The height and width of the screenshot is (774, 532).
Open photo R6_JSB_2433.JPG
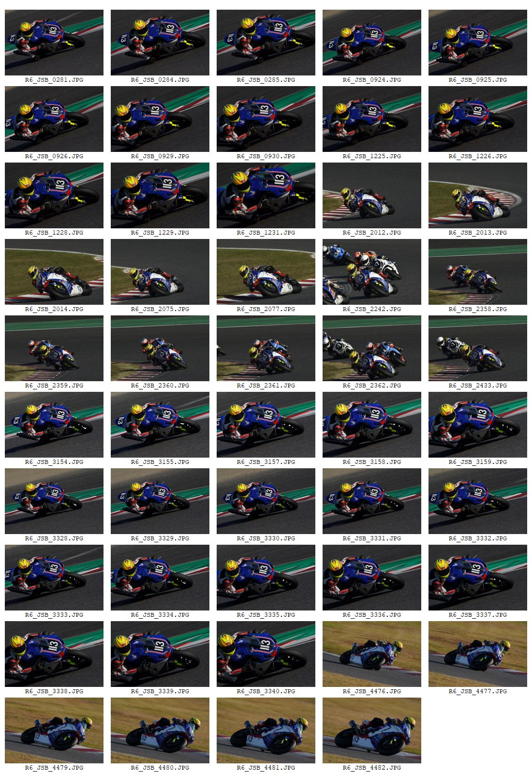point(478,348)
